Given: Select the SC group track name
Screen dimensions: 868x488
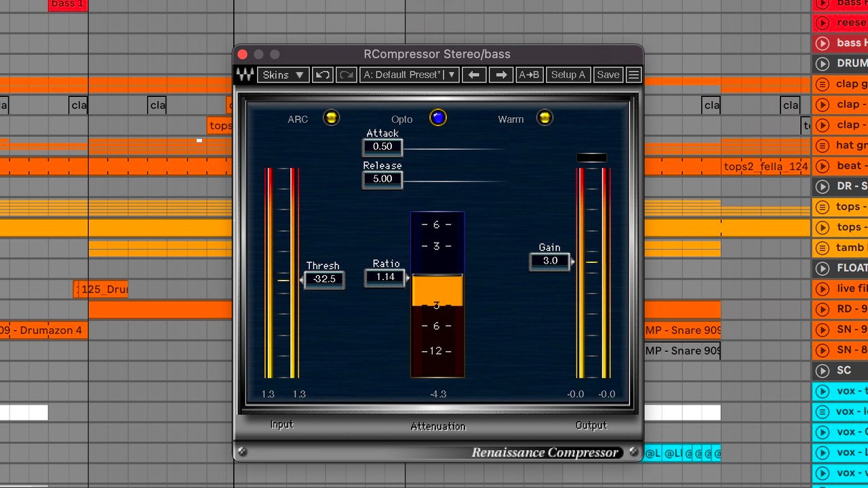Looking at the screenshot, I should click(844, 370).
